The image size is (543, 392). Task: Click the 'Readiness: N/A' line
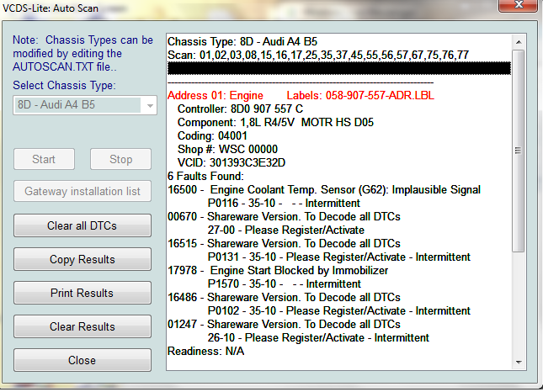206,352
